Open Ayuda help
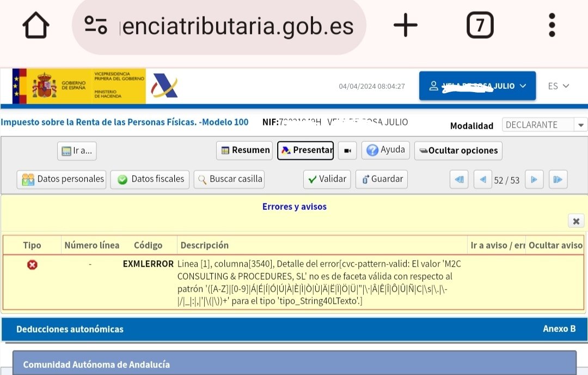The image size is (588, 375). coord(385,150)
